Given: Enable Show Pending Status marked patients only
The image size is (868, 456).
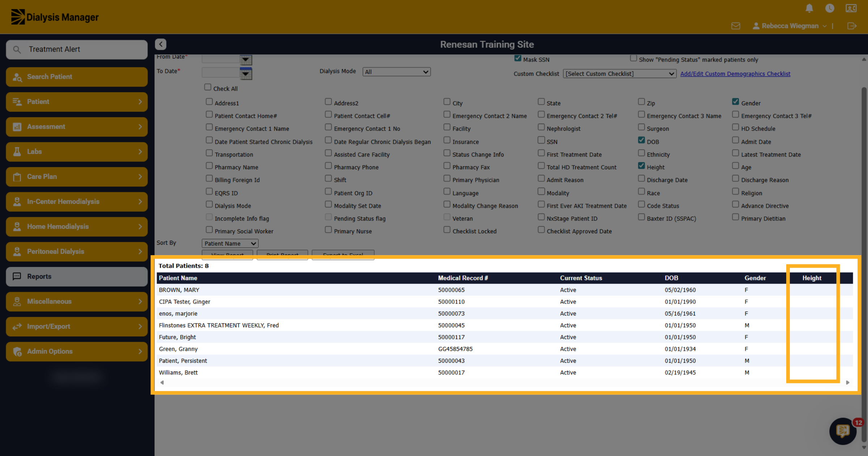Looking at the screenshot, I should point(633,58).
